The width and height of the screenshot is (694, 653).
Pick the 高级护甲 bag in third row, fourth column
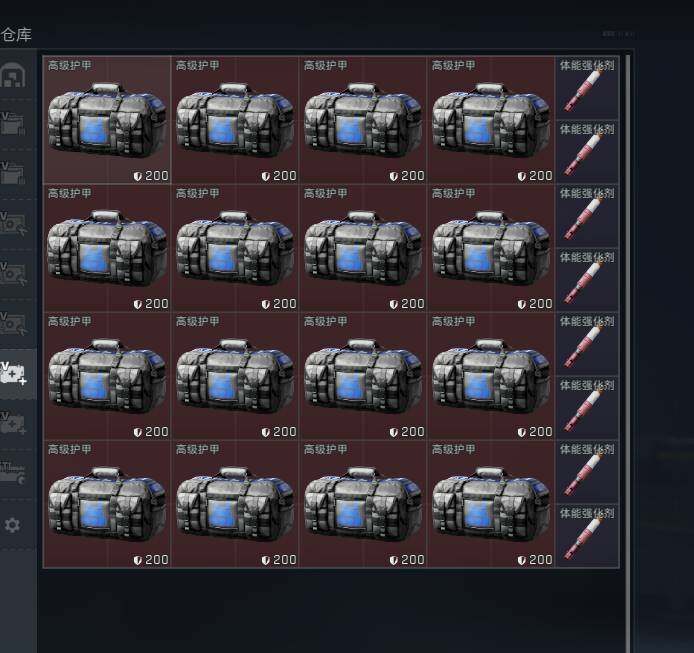(x=491, y=376)
